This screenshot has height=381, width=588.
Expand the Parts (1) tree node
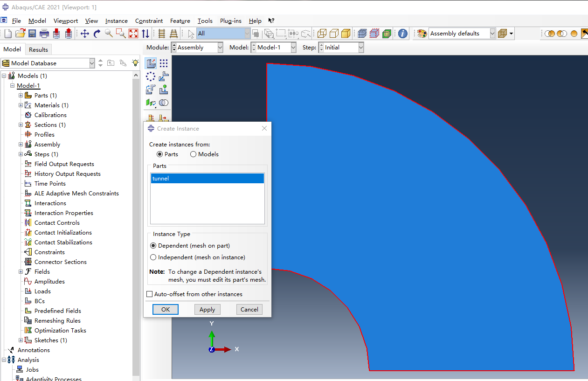coord(21,96)
